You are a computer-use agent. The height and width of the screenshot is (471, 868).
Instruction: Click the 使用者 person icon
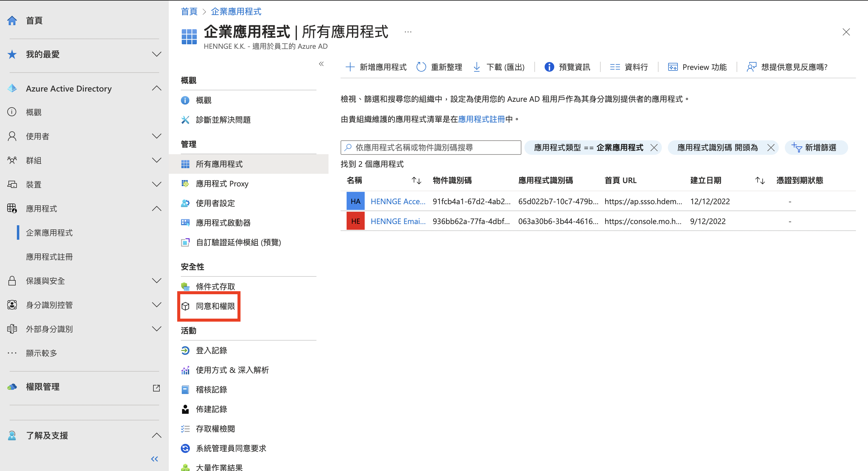[12, 136]
